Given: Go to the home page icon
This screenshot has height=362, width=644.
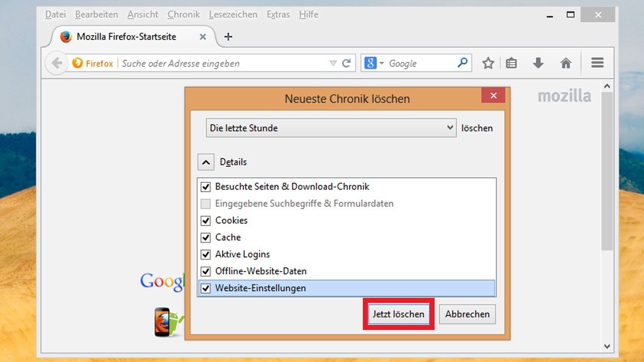Looking at the screenshot, I should pyautogui.click(x=565, y=63).
